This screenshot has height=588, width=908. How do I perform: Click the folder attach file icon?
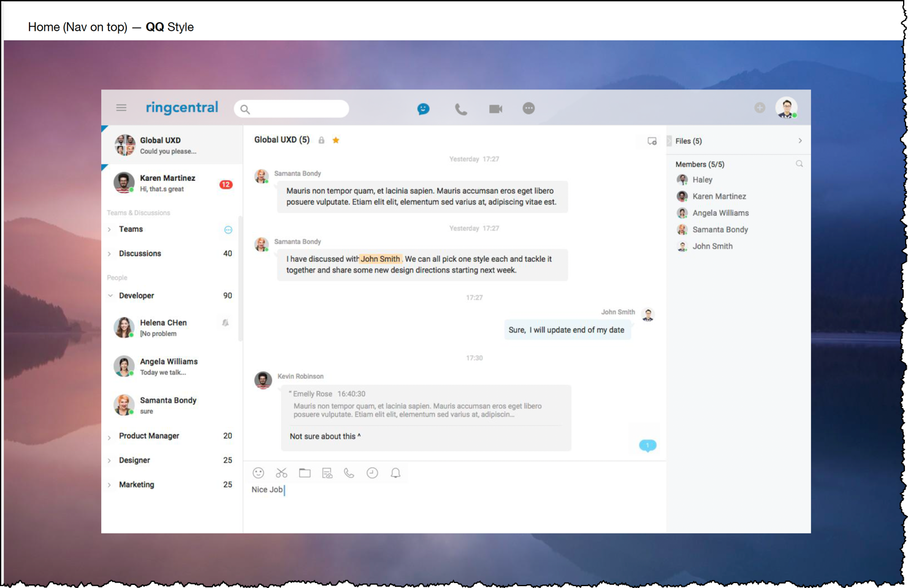305,473
